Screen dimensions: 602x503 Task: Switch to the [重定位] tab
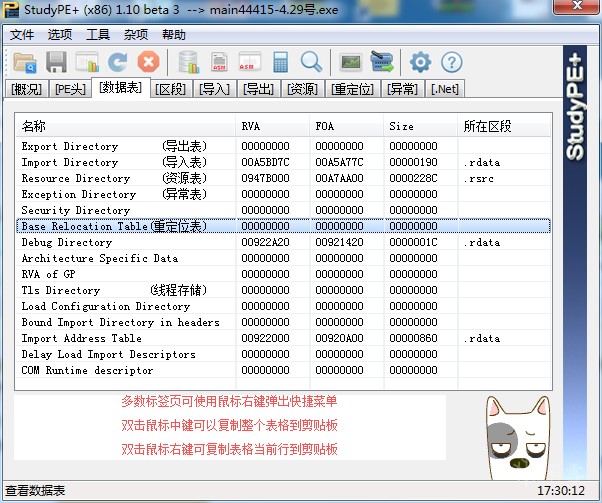coord(352,89)
